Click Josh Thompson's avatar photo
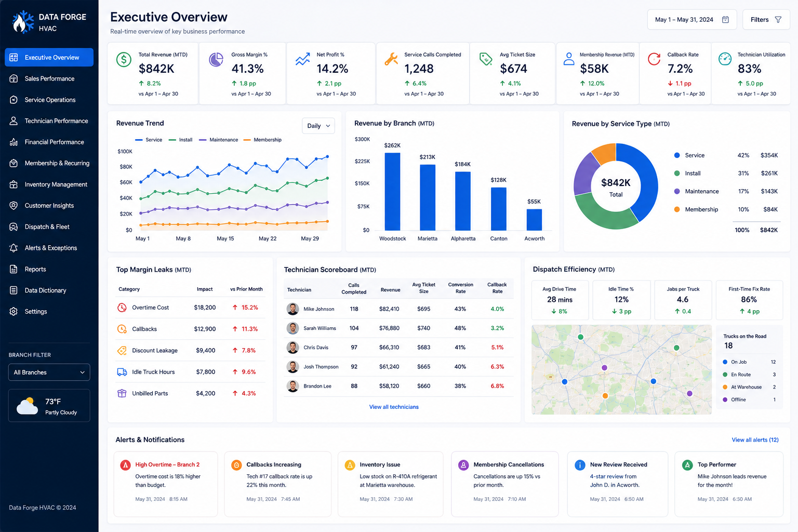The height and width of the screenshot is (532, 798). point(293,367)
